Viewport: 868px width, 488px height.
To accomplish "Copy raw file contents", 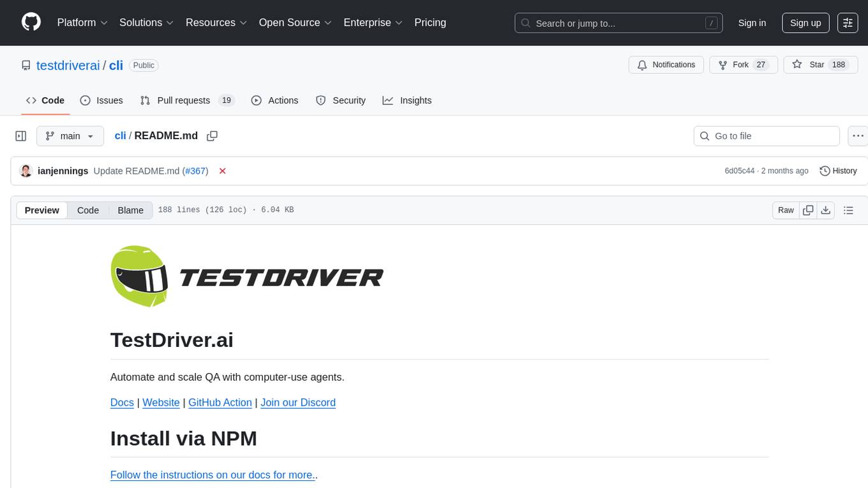I will [808, 210].
